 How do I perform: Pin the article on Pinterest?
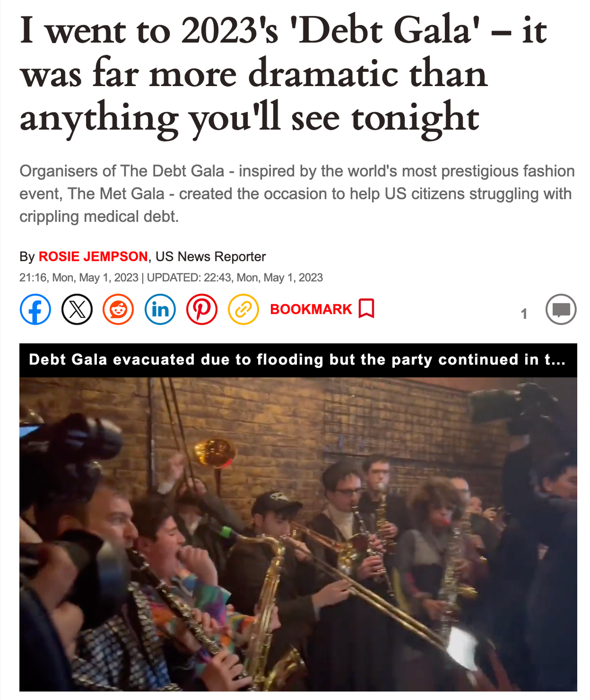202,309
